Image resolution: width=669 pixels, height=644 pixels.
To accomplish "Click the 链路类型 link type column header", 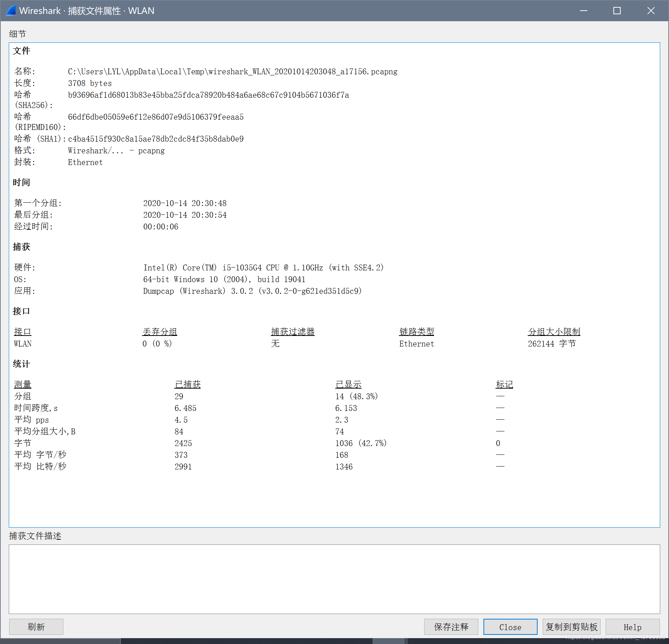I will [416, 332].
